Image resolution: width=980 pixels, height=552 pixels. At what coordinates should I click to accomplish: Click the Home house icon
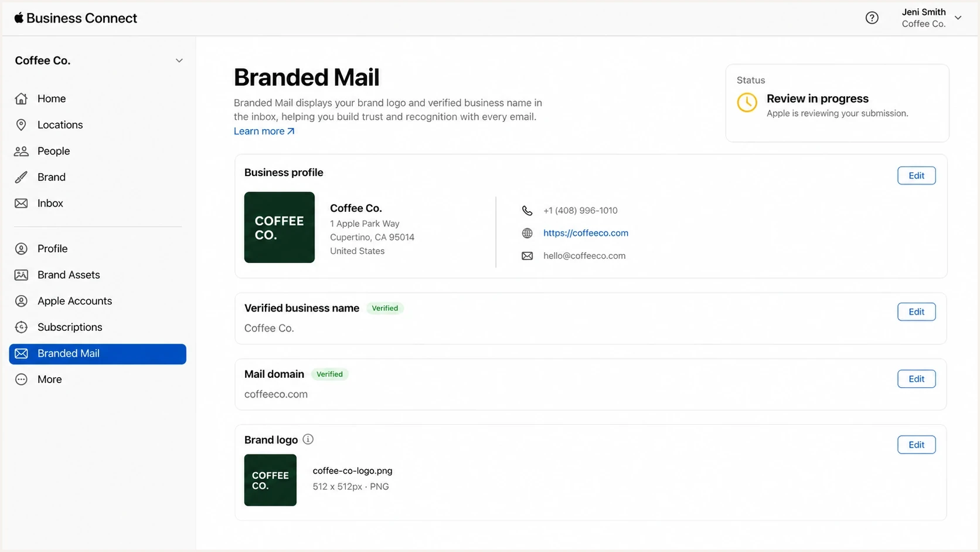coord(21,99)
